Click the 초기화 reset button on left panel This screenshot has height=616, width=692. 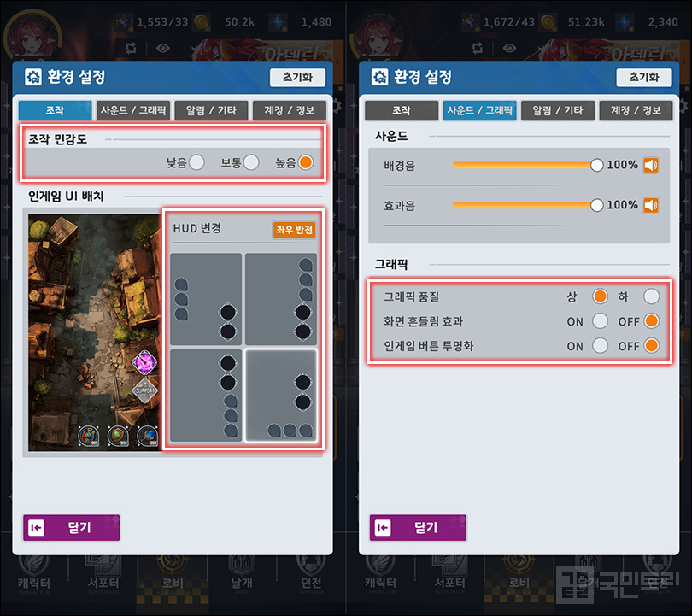pyautogui.click(x=297, y=78)
